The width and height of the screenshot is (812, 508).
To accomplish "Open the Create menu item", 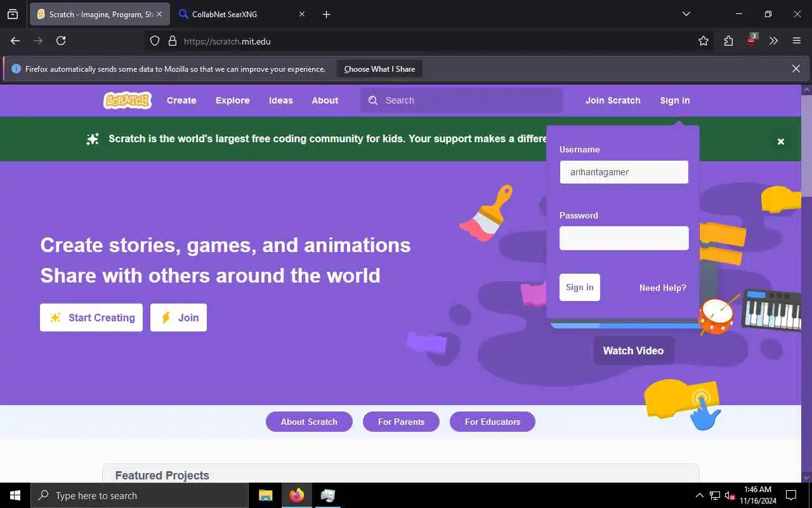I will point(181,100).
